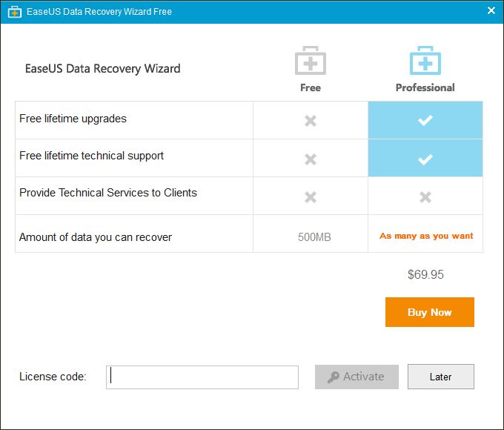Click the blue Professional edition medical kit icon
Viewport: 504px width, 430px height.
click(425, 60)
